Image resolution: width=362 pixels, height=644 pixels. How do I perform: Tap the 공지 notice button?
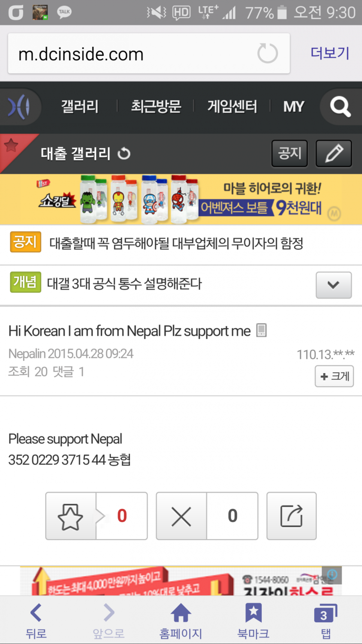[x=289, y=153]
